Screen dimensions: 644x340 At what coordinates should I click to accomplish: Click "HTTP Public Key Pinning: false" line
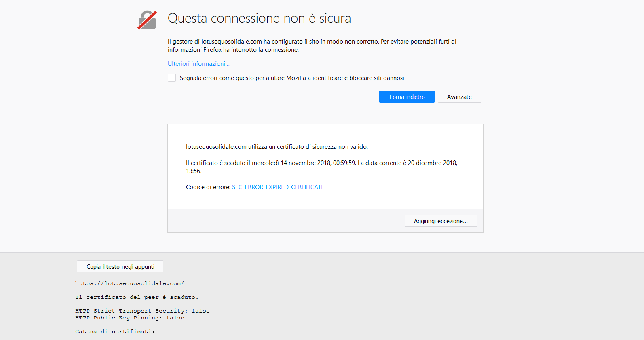[129, 318]
